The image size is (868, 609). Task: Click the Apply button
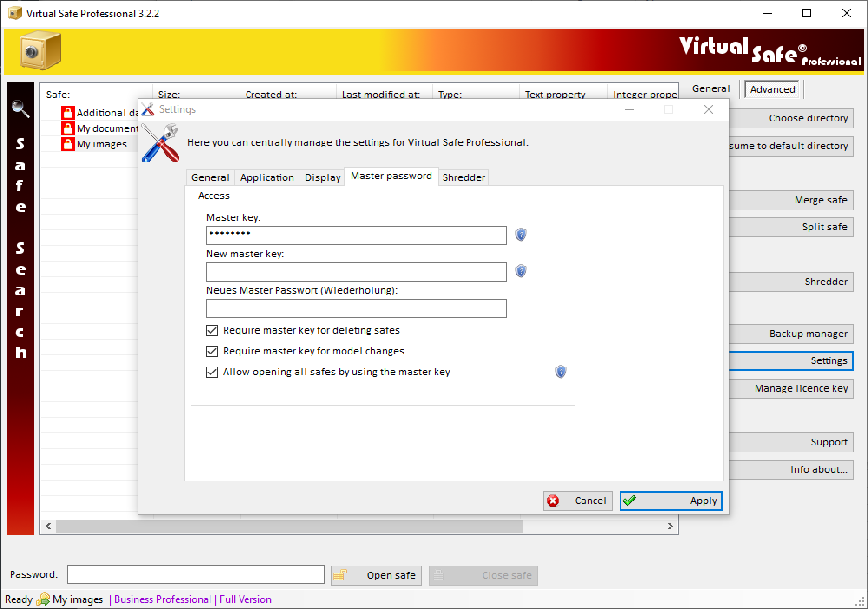pos(671,501)
